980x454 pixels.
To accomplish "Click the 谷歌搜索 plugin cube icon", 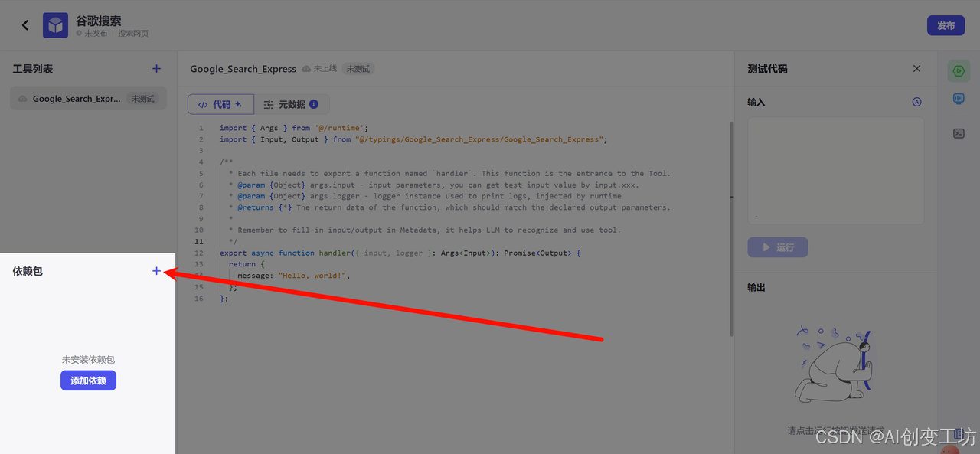I will pos(55,25).
